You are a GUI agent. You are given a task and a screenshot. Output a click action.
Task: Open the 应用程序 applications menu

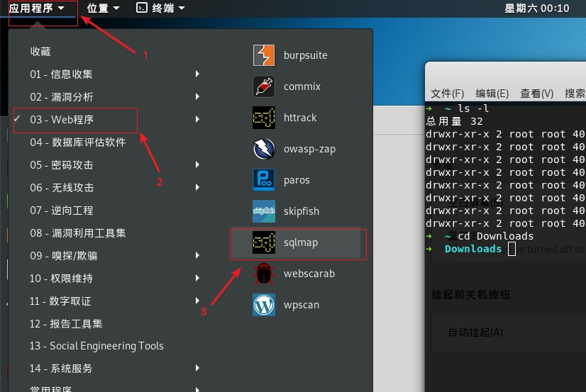(x=37, y=8)
